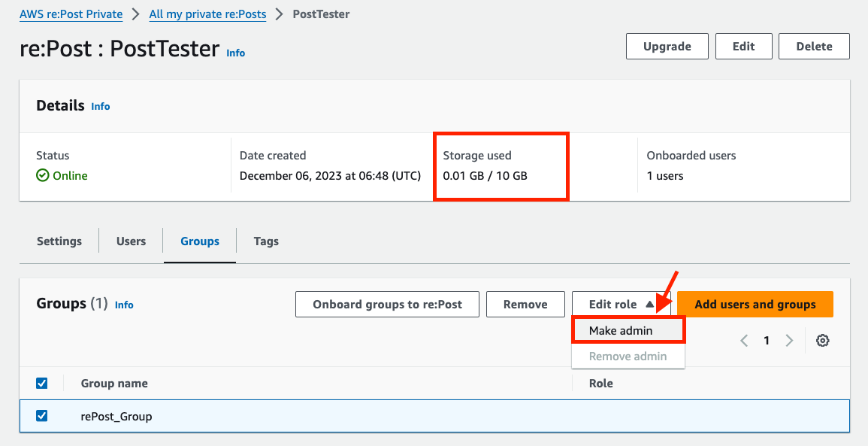
Task: Open the table preferences gear icon
Action: point(822,340)
